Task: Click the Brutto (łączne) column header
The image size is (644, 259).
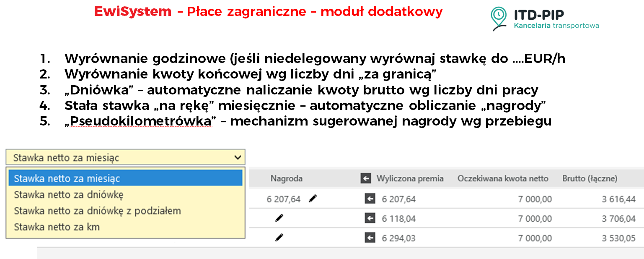Action: (x=590, y=179)
